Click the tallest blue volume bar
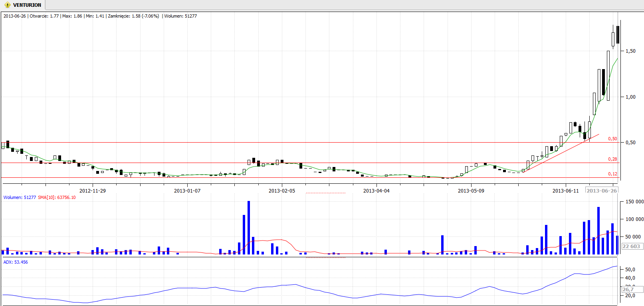 click(249, 227)
